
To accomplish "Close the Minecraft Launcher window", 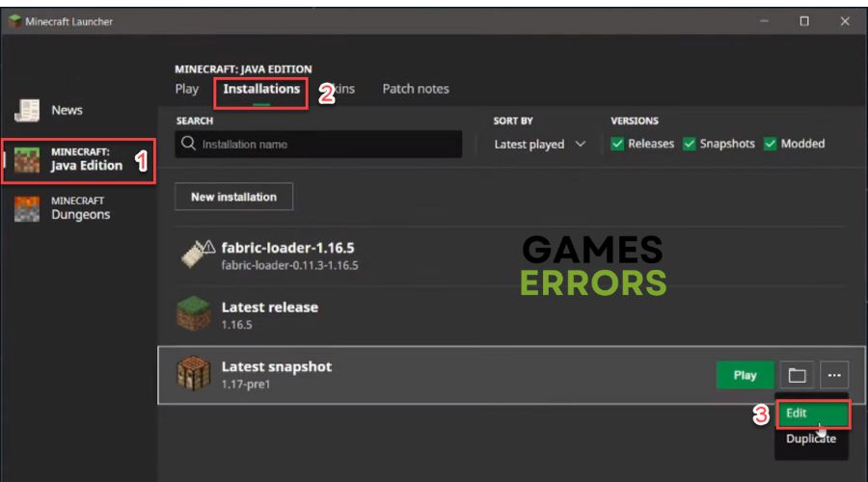I will pos(845,21).
